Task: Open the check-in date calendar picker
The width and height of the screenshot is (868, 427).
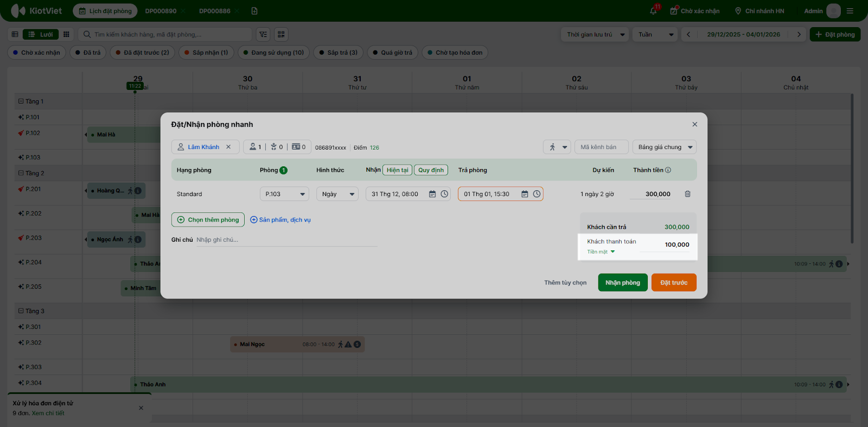Action: pos(432,194)
